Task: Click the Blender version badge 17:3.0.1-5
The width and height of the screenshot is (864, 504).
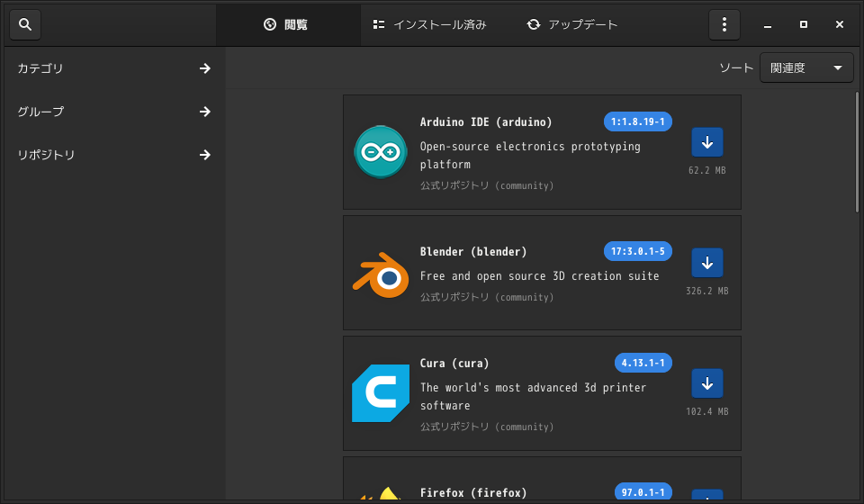Action: click(637, 251)
